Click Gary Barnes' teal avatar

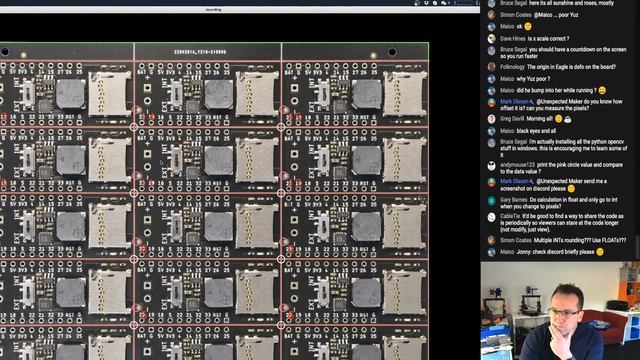[x=491, y=200]
